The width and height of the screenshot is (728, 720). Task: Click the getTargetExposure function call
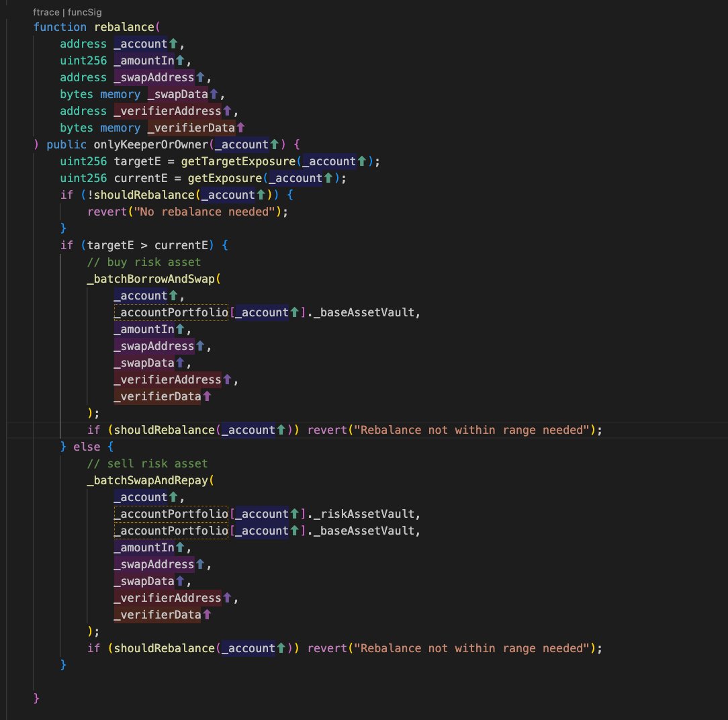tap(238, 161)
